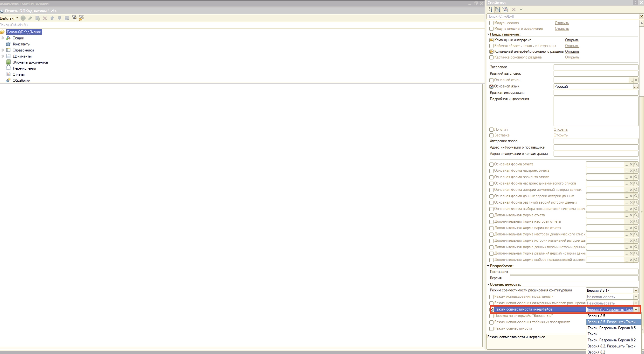
Task: Pin the Свойства panel with the pushpin
Action: (x=636, y=3)
